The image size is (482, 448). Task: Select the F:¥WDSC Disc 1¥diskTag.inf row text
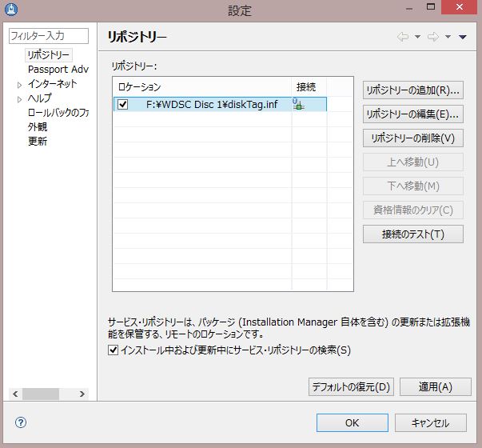pyautogui.click(x=212, y=104)
